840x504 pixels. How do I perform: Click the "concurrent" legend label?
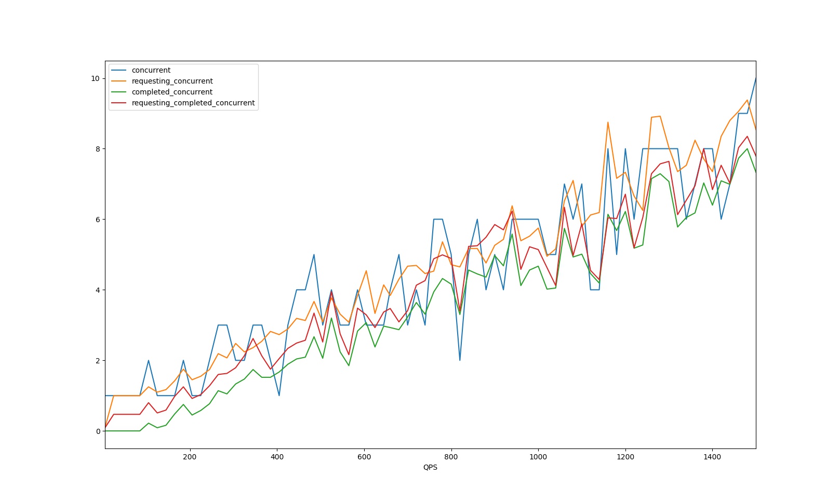(x=151, y=70)
